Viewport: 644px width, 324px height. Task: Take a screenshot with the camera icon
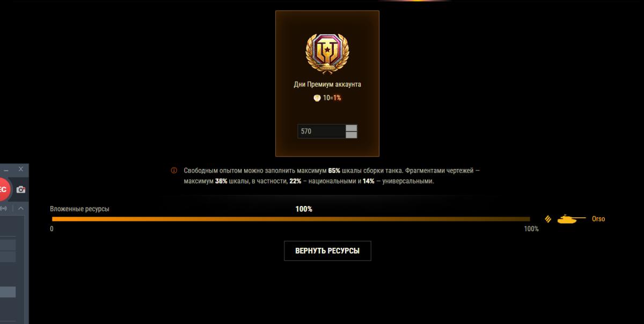(20, 189)
